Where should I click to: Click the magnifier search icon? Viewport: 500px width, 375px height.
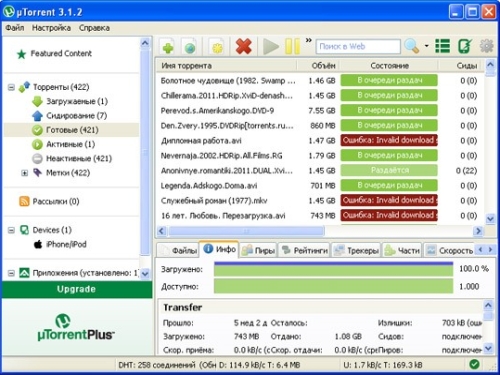411,46
